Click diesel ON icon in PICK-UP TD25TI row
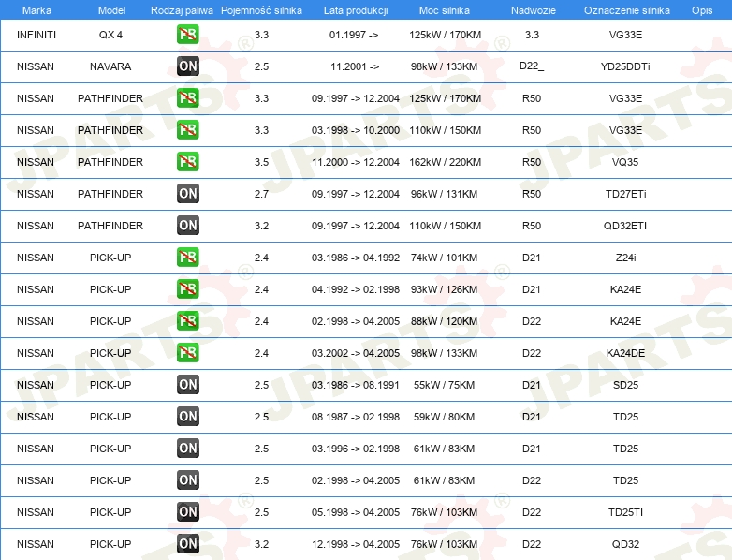The image size is (732, 560). point(187,512)
